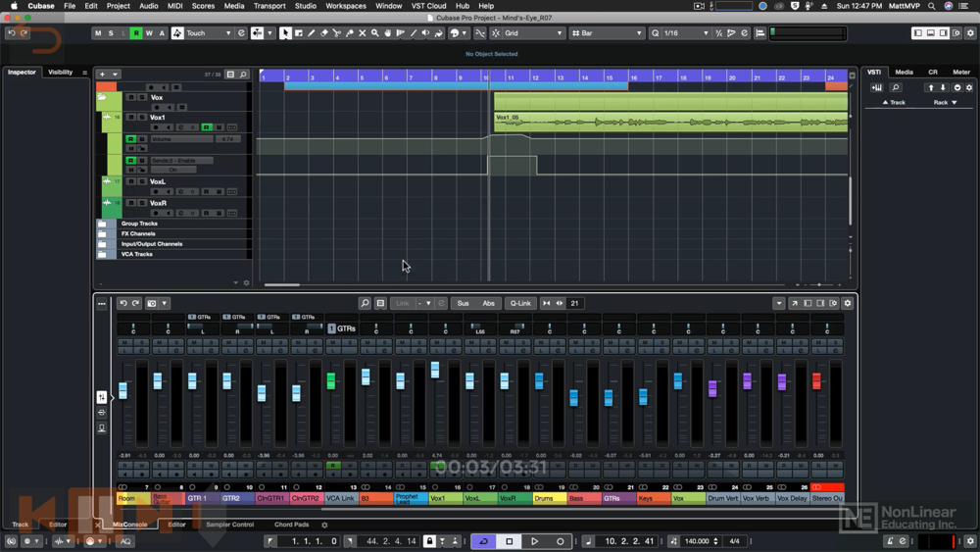Click the transport Stop button

[510, 541]
